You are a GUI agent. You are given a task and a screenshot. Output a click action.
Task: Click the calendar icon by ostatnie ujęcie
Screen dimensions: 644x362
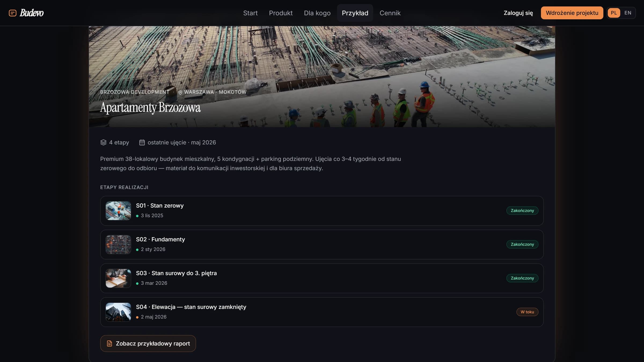[142, 142]
